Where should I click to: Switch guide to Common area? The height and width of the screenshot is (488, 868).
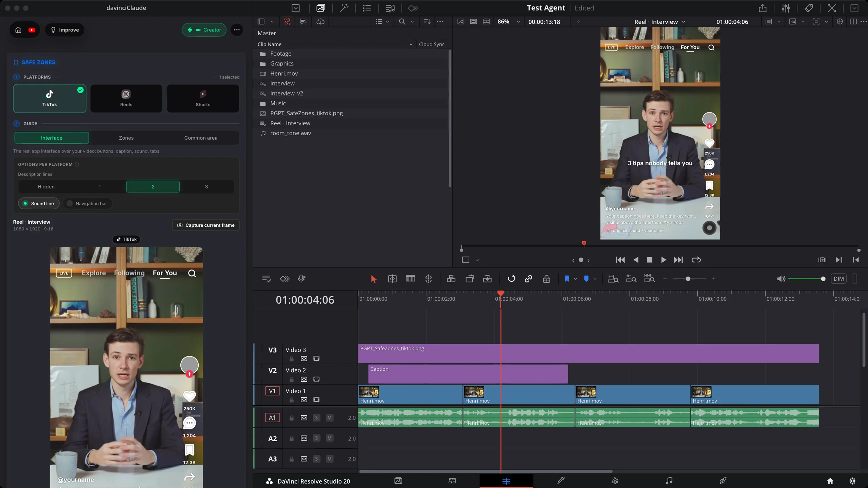click(x=201, y=138)
